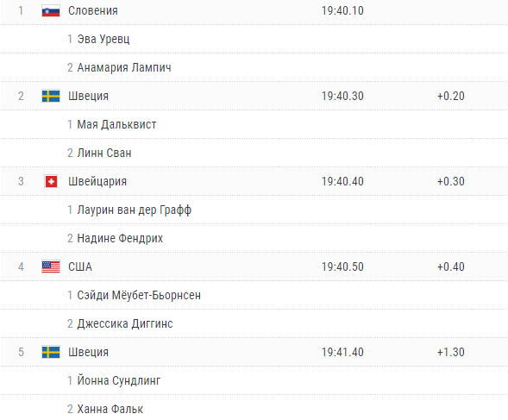Select athlete Ханна Фальк
Image resolution: width=508 pixels, height=420 pixels.
pyautogui.click(x=110, y=409)
